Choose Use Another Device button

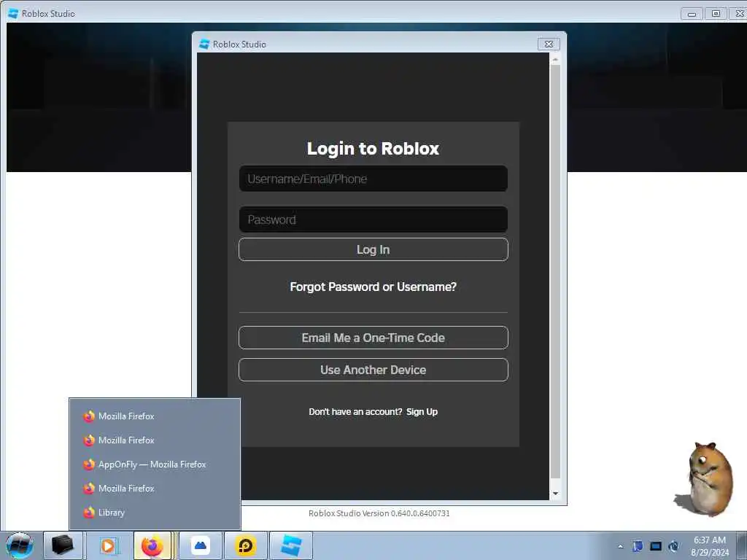click(x=373, y=370)
